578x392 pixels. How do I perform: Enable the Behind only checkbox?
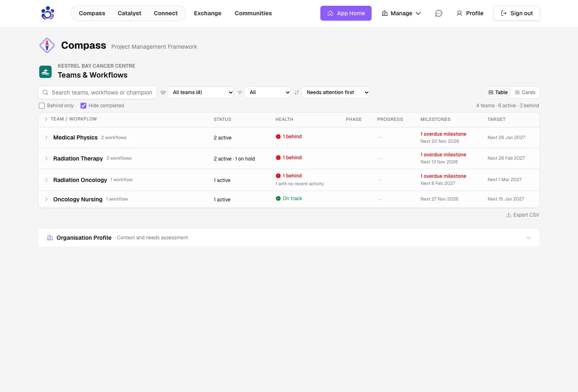[42, 106]
